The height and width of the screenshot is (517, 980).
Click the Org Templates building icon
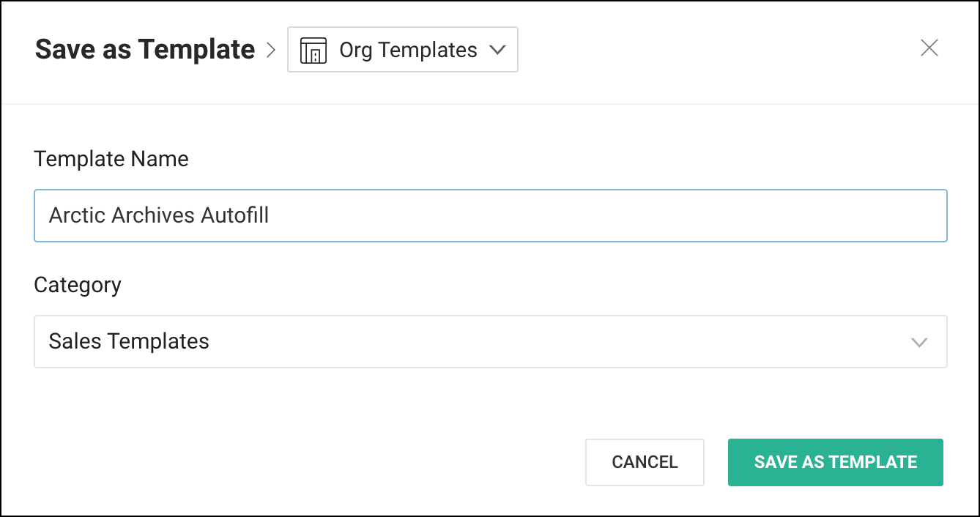(x=313, y=51)
